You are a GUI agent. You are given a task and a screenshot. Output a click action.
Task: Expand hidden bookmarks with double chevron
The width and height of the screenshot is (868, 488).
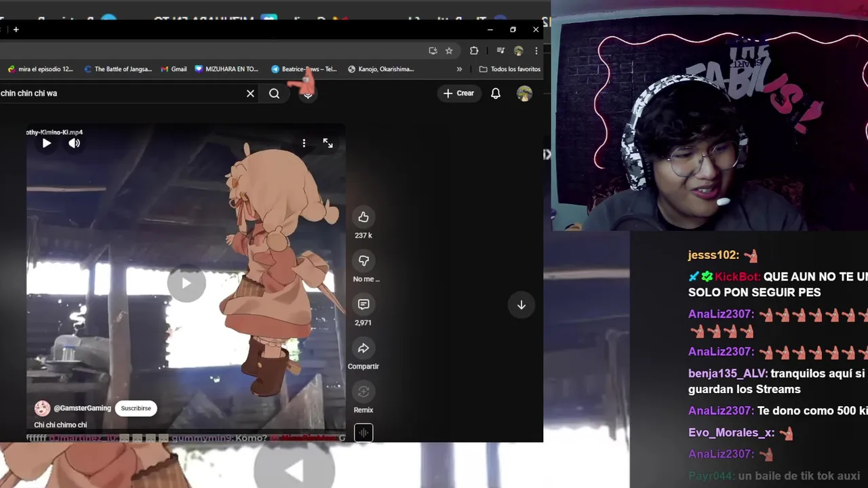[x=459, y=69]
